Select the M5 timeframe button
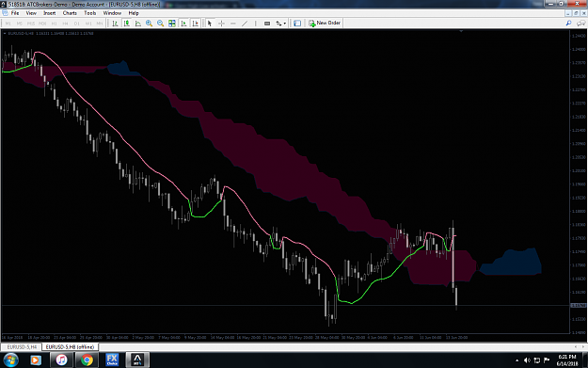 20,24
